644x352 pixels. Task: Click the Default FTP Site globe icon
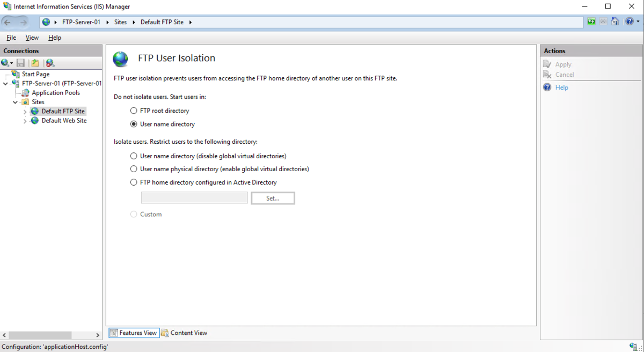[x=35, y=111]
